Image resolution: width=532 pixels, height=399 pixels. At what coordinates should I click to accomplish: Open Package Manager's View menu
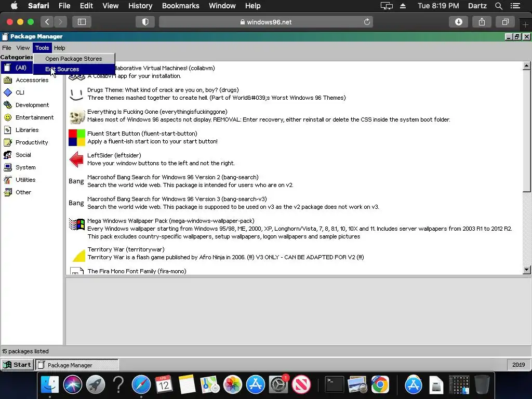pos(23,48)
